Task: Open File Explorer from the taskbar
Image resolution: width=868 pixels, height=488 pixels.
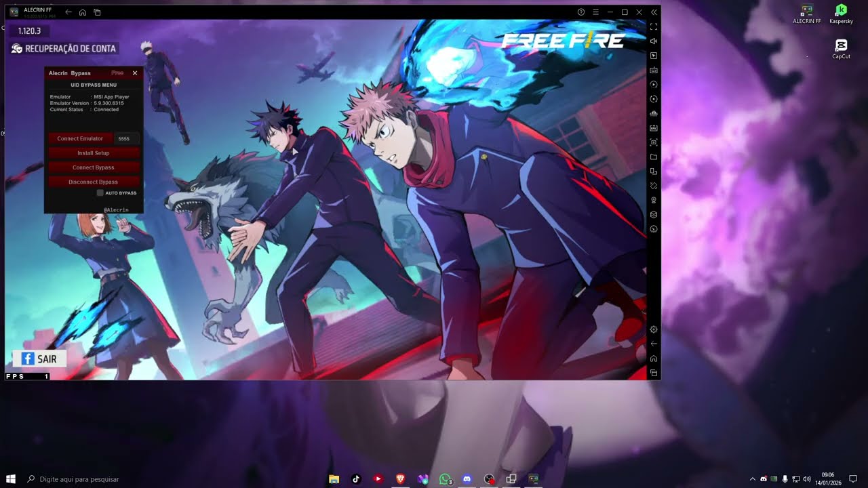Action: [x=334, y=479]
